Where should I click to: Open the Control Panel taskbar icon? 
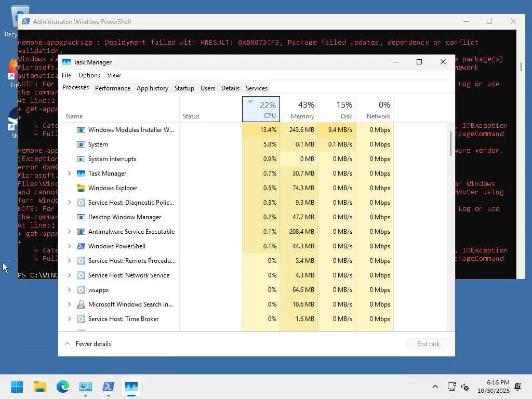86,387
